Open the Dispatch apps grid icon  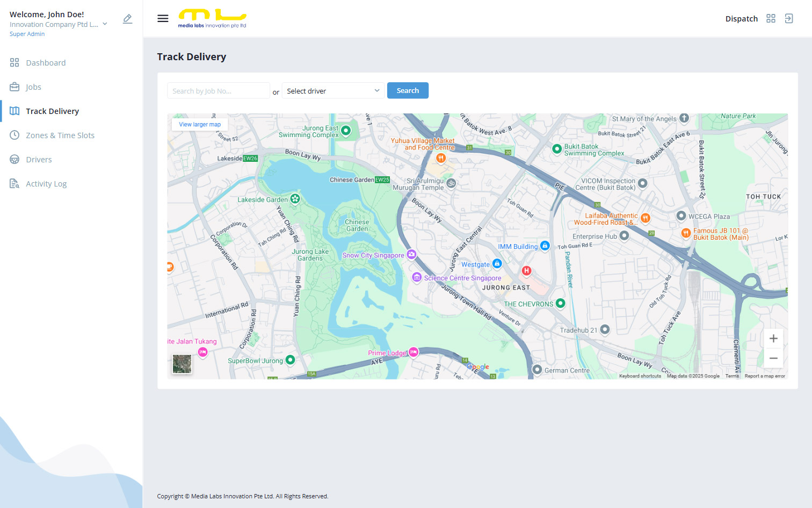click(771, 18)
